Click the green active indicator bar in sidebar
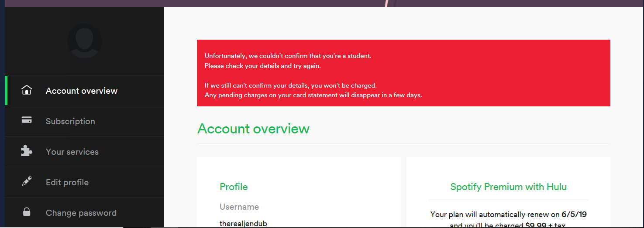Viewport: 644px width, 228px height. 6,90
